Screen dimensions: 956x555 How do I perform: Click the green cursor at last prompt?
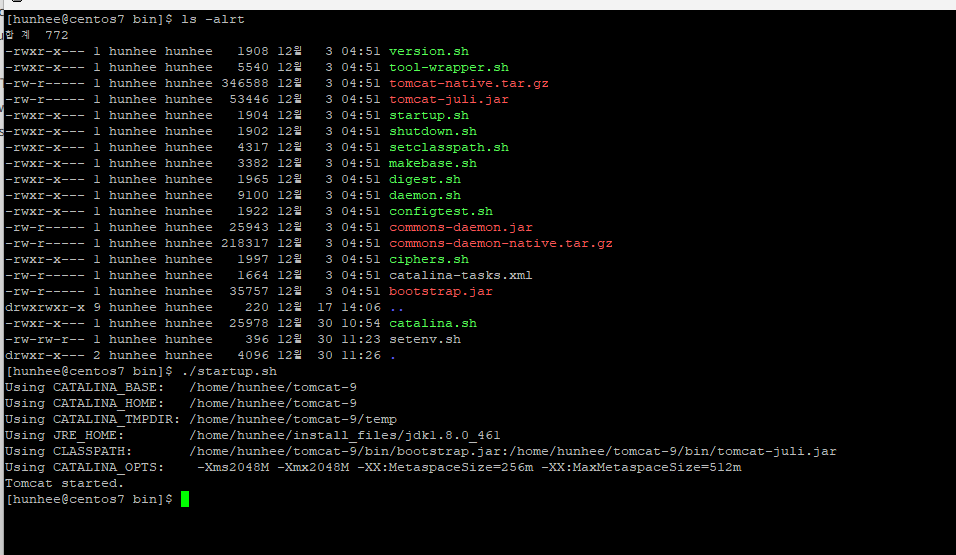tap(185, 499)
